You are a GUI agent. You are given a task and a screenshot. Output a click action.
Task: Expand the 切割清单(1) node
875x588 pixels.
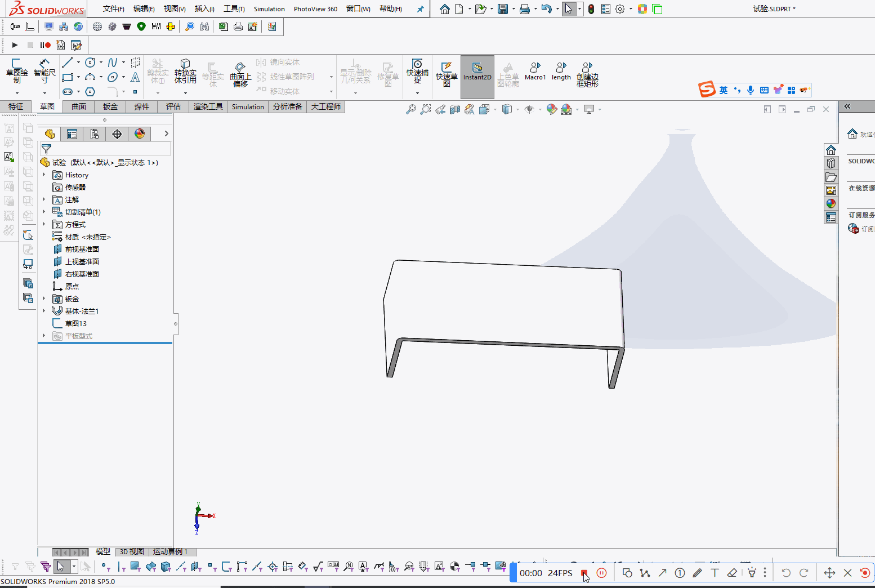coord(44,212)
